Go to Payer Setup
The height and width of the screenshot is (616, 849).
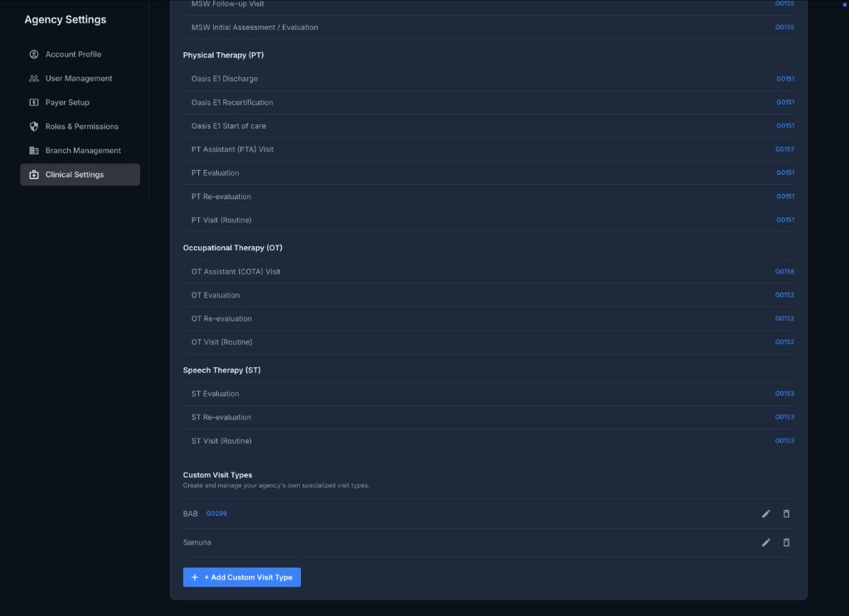pyautogui.click(x=80, y=102)
